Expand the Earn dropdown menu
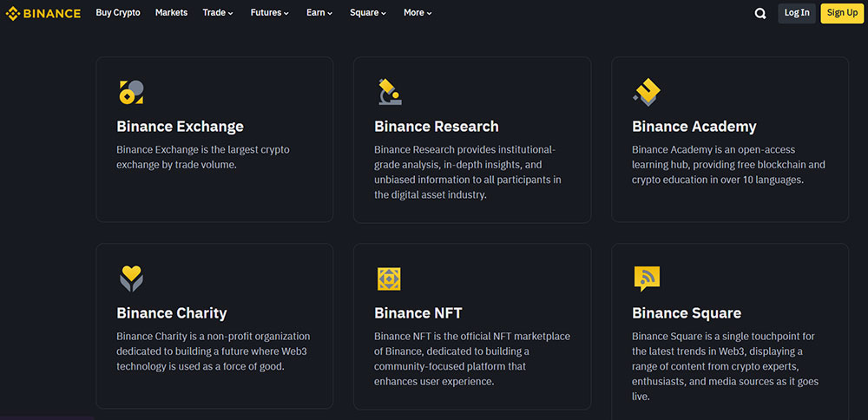 point(319,13)
